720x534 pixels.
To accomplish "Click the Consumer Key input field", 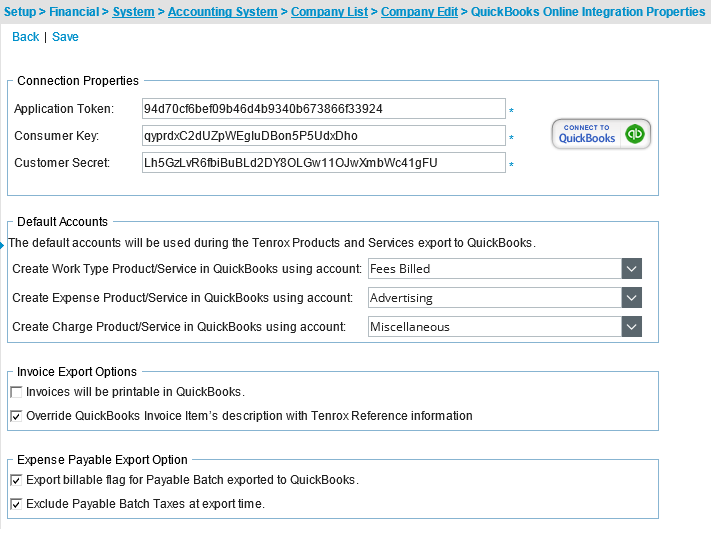I will pyautogui.click(x=324, y=136).
